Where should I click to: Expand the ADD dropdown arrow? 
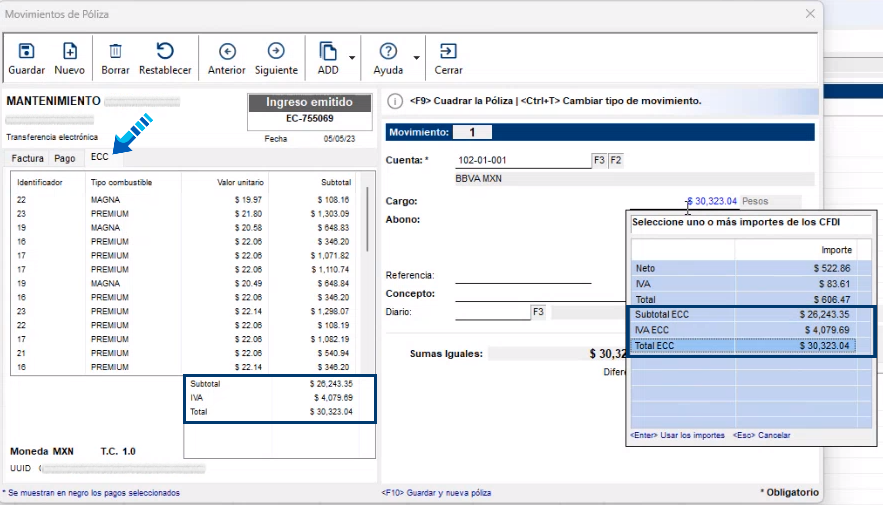tap(352, 57)
